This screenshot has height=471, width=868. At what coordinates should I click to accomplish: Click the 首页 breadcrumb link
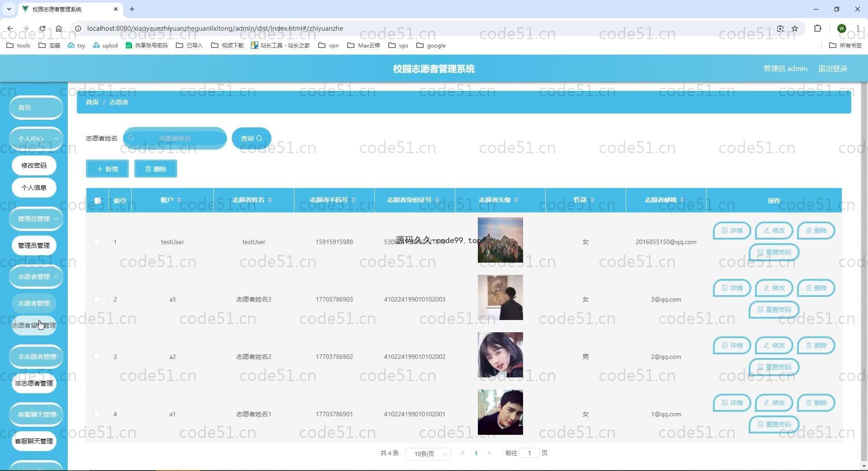[x=92, y=102]
